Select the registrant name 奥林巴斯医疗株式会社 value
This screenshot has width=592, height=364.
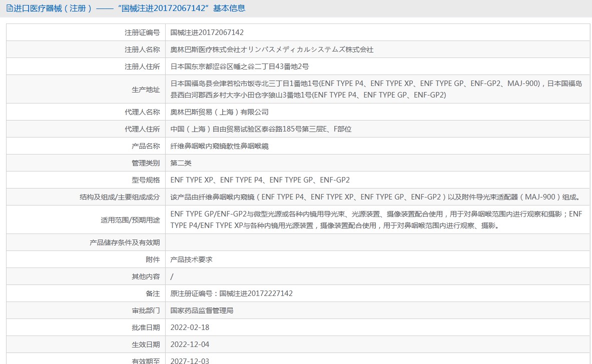click(x=272, y=50)
